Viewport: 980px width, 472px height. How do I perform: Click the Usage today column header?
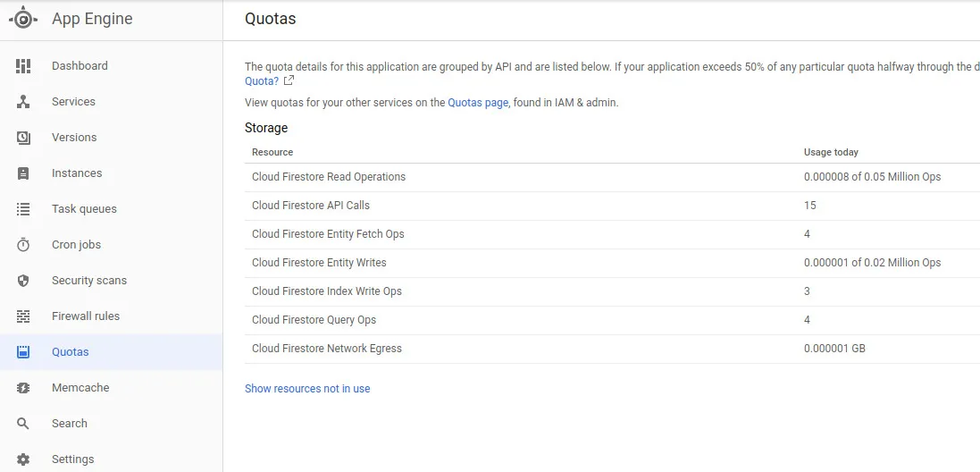831,152
